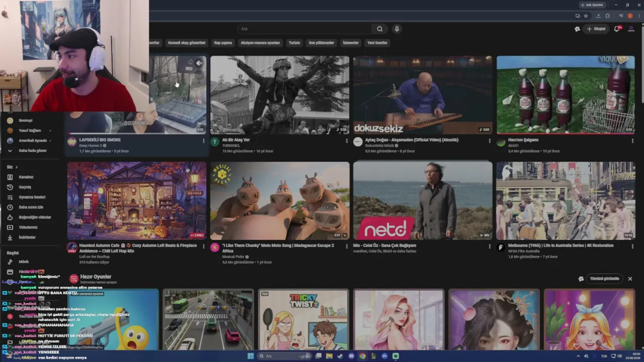Image resolution: width=644 pixels, height=362 pixels.
Task: Select the İzlenenler filter chip
Action: pos(351,43)
